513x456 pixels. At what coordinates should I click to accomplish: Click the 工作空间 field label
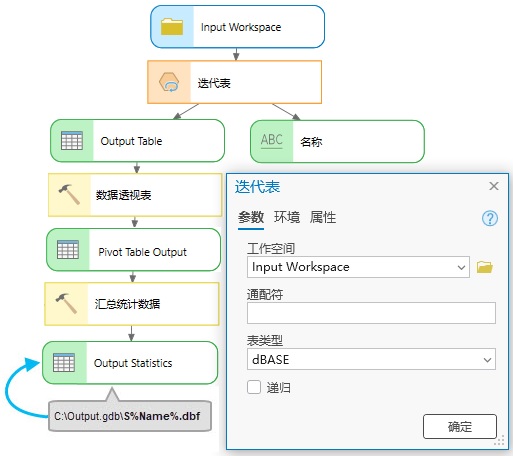271,249
